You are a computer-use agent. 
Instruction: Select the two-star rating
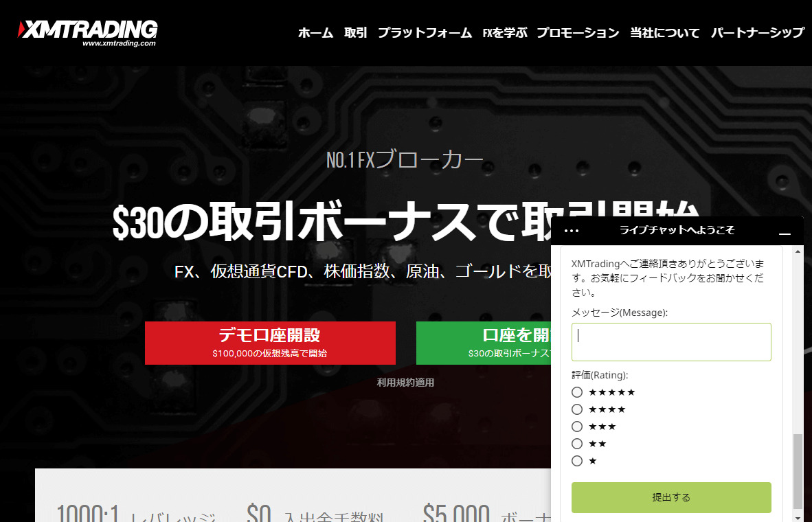coord(577,443)
